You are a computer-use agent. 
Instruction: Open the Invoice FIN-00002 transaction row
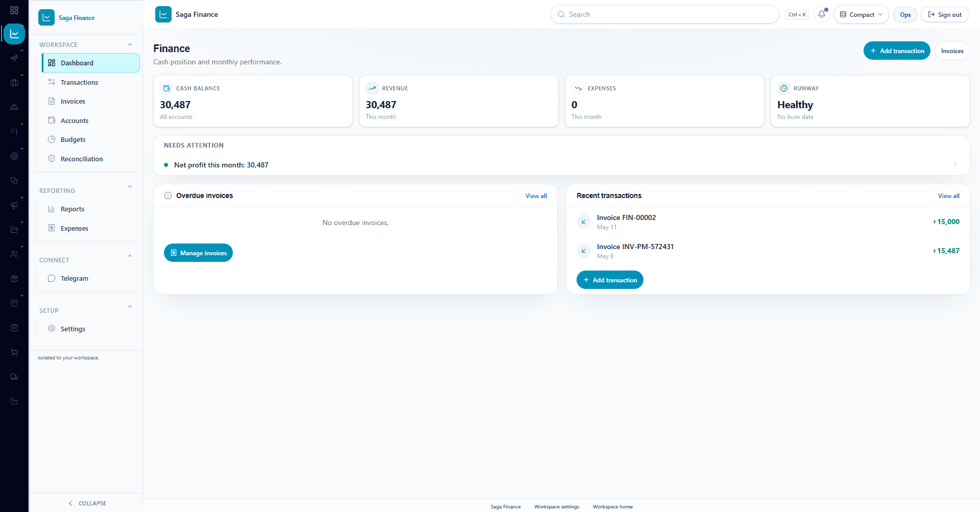(x=768, y=222)
